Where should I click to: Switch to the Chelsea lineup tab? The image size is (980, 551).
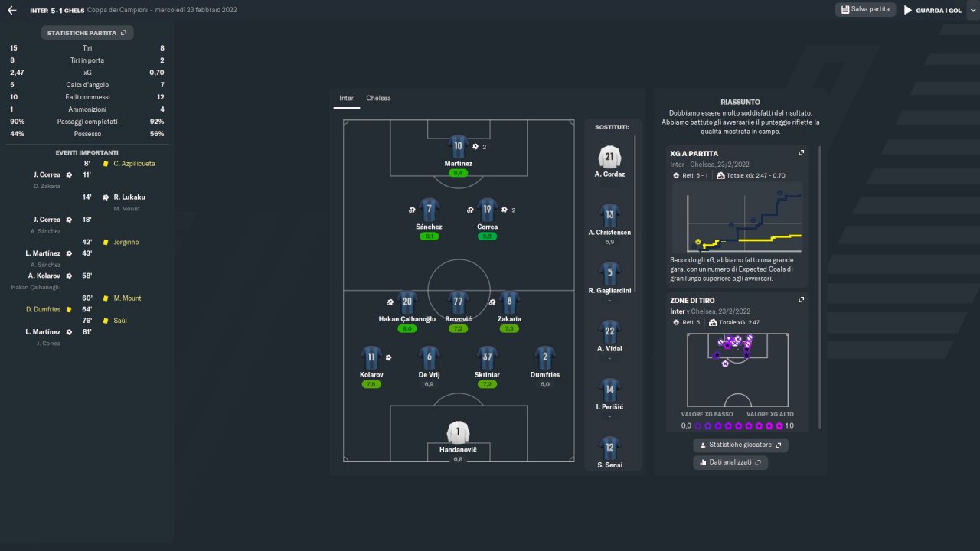click(378, 98)
